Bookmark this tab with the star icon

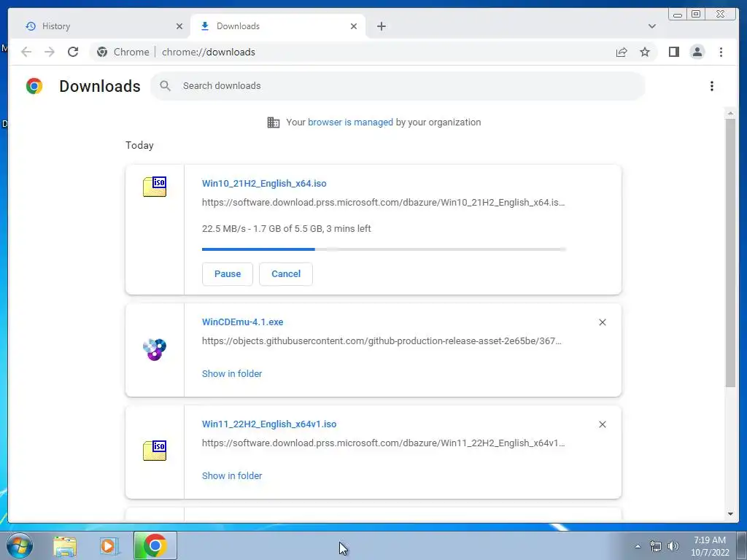645,52
